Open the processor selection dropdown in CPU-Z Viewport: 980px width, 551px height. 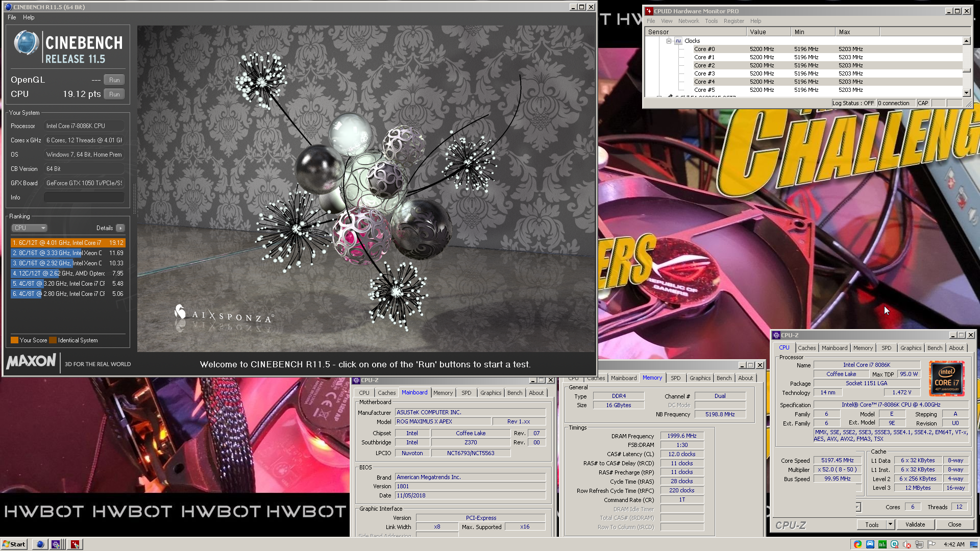pyautogui.click(x=859, y=507)
